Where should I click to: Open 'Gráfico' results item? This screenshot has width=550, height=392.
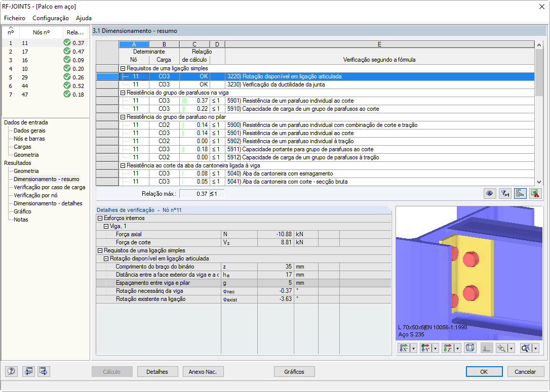tap(22, 211)
